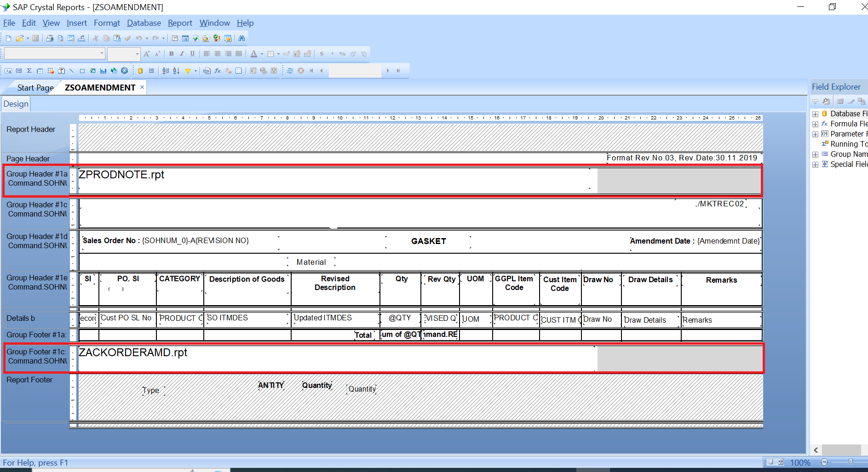Expand Parameter Fields in Field Explorer
This screenshot has height=472, width=868.
coord(815,134)
